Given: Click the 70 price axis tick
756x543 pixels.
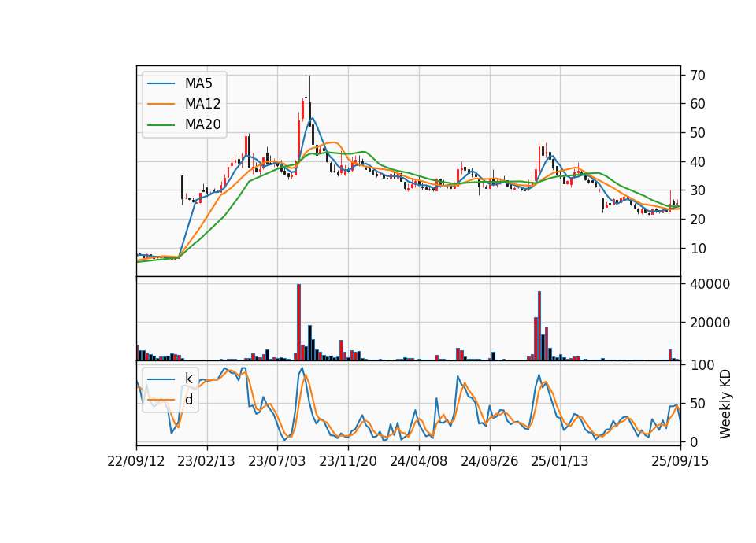Looking at the screenshot, I should pyautogui.click(x=698, y=76).
